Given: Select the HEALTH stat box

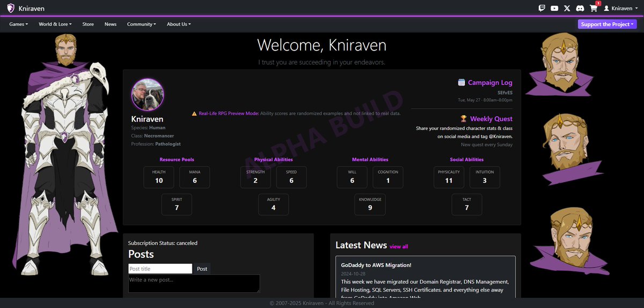Looking at the screenshot, I should [159, 177].
